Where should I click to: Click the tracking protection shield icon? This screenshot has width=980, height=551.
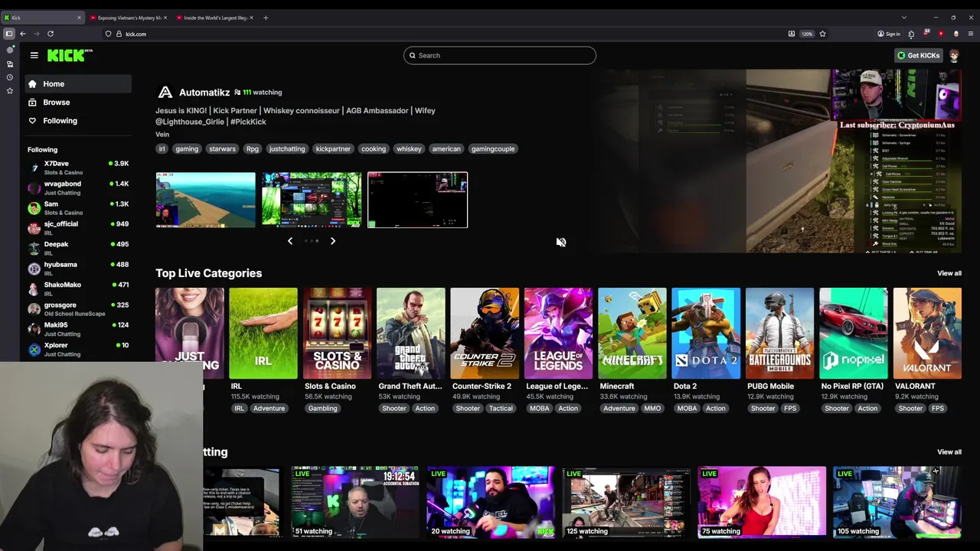[x=108, y=34]
